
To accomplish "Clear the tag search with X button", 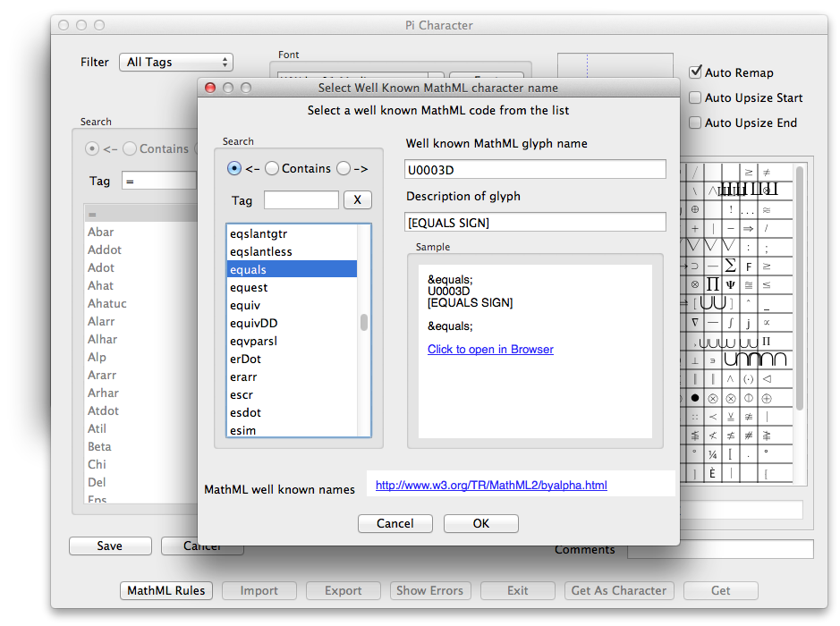I will 357,199.
